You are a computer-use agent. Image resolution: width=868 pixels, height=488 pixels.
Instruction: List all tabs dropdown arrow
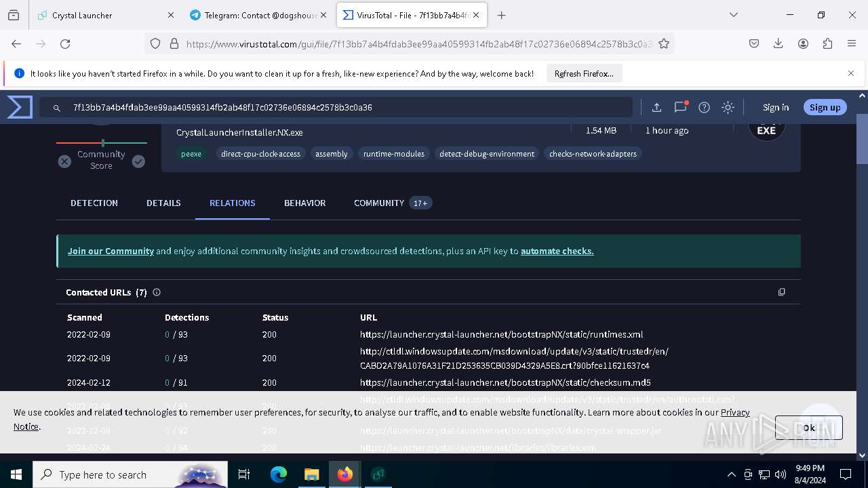tap(733, 15)
